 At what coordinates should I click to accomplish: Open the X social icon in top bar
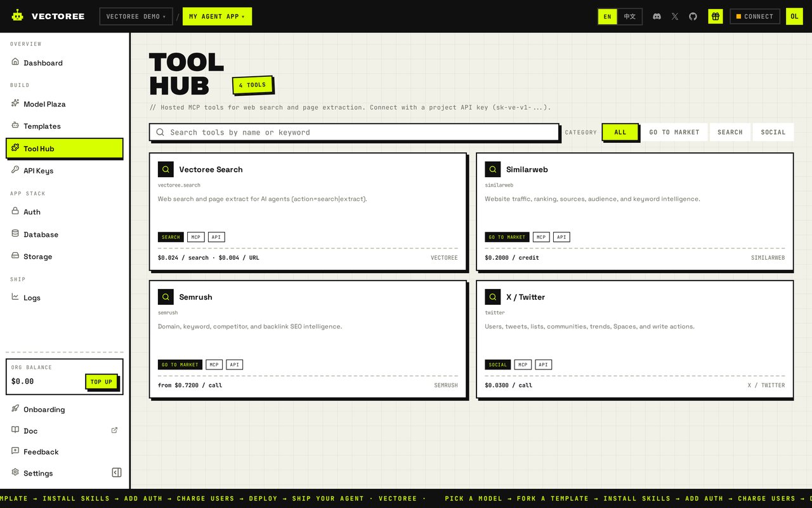tap(674, 17)
